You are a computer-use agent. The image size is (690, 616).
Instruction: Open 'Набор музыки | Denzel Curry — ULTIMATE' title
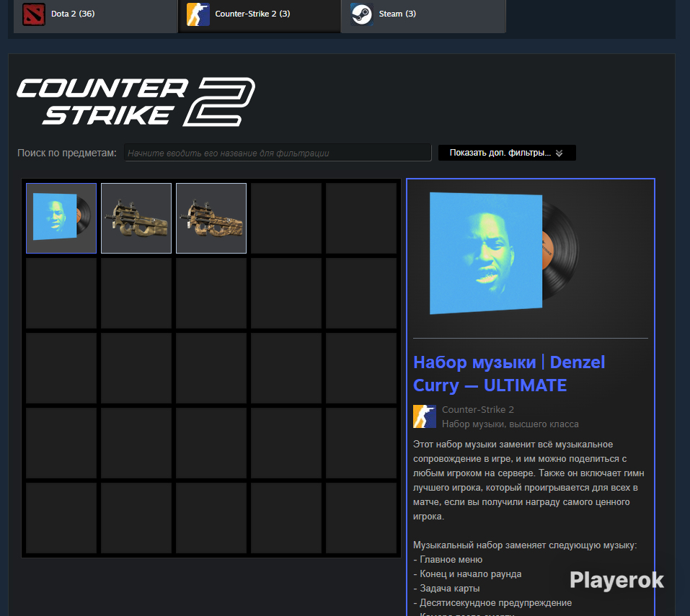[x=509, y=374]
